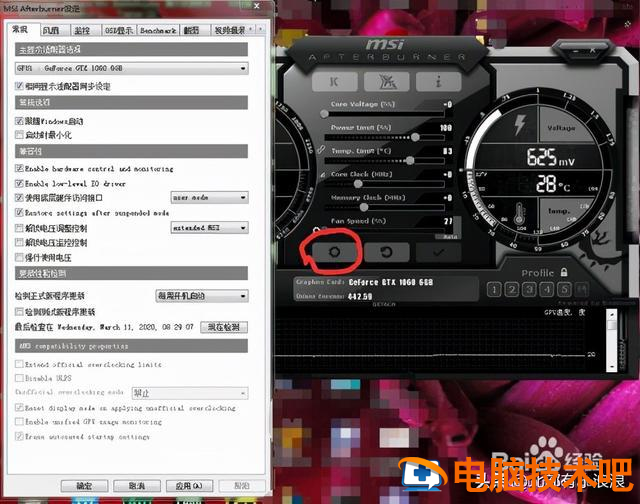Click the check-now update button
640x504 pixels.
tap(224, 327)
